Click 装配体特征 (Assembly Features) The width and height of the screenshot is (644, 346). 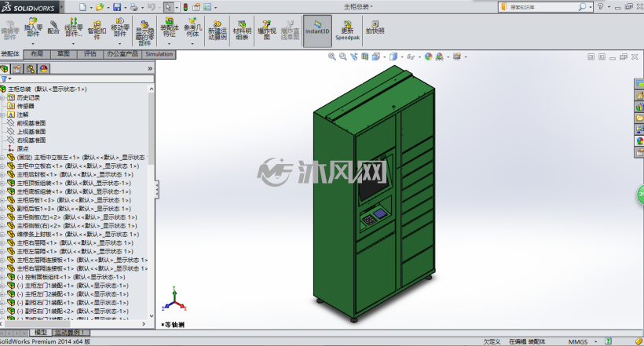click(169, 28)
